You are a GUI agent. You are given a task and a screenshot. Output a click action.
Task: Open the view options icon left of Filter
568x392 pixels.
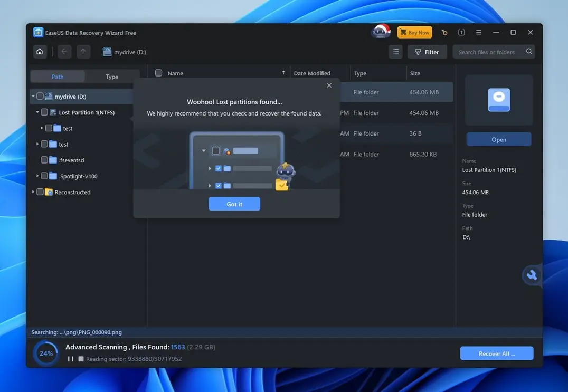(395, 51)
